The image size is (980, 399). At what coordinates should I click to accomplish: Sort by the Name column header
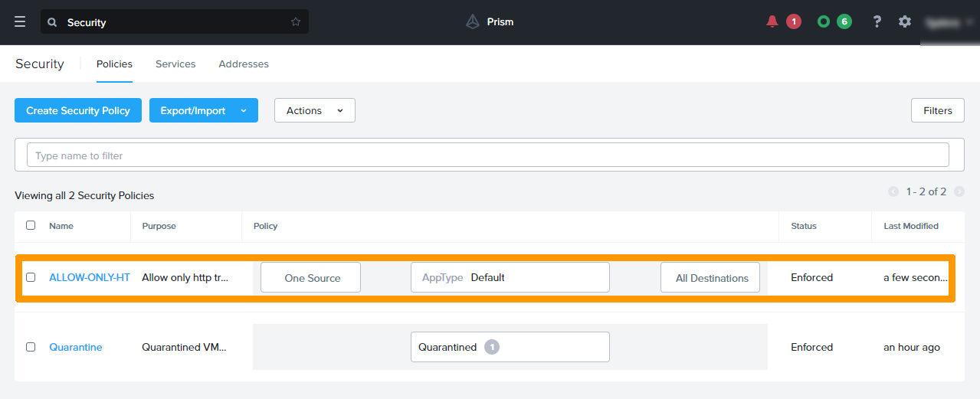[x=61, y=226]
